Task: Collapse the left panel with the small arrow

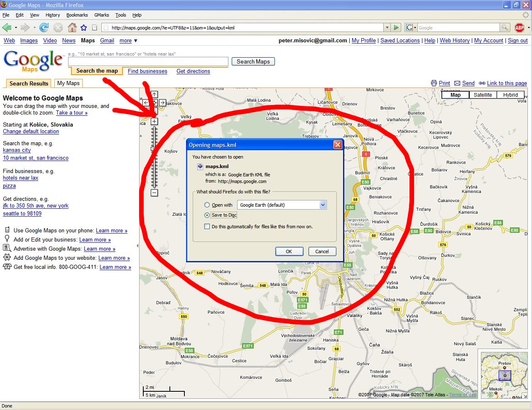Action: pyautogui.click(x=137, y=246)
